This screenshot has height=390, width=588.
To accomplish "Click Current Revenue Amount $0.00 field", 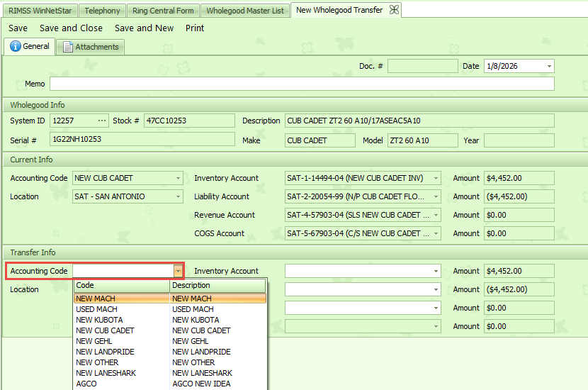I will click(x=519, y=215).
